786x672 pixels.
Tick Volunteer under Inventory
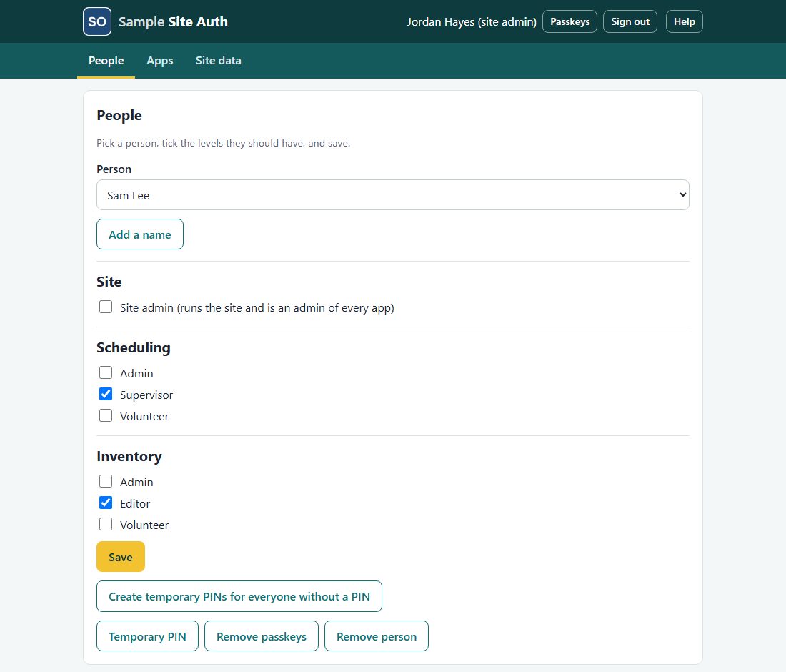[106, 525]
